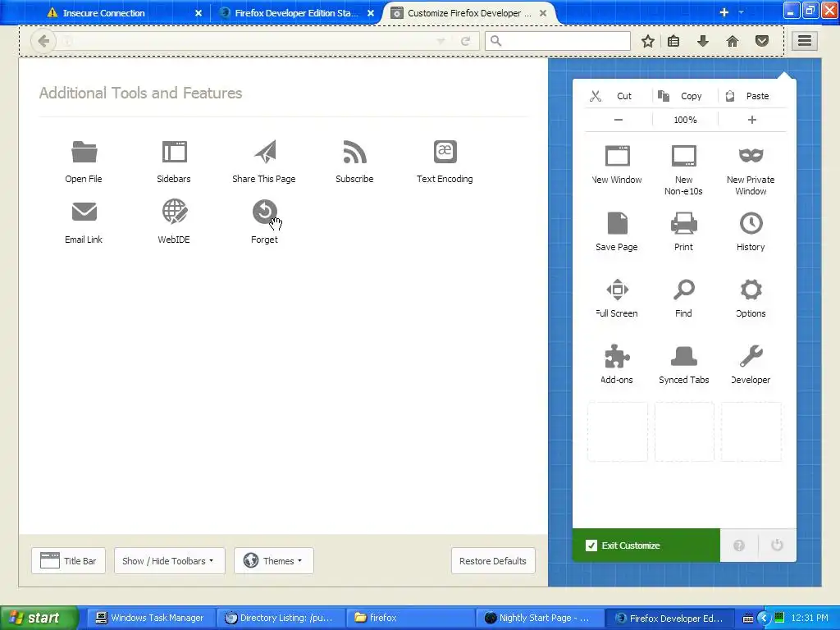Click the quit power button in panel

point(777,546)
